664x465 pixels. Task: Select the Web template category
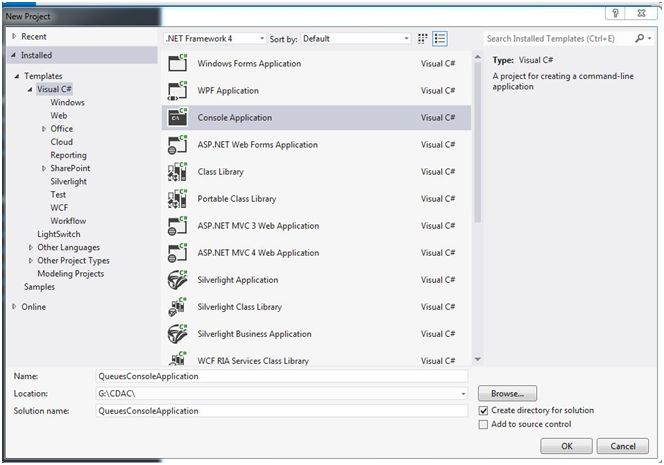click(x=58, y=116)
